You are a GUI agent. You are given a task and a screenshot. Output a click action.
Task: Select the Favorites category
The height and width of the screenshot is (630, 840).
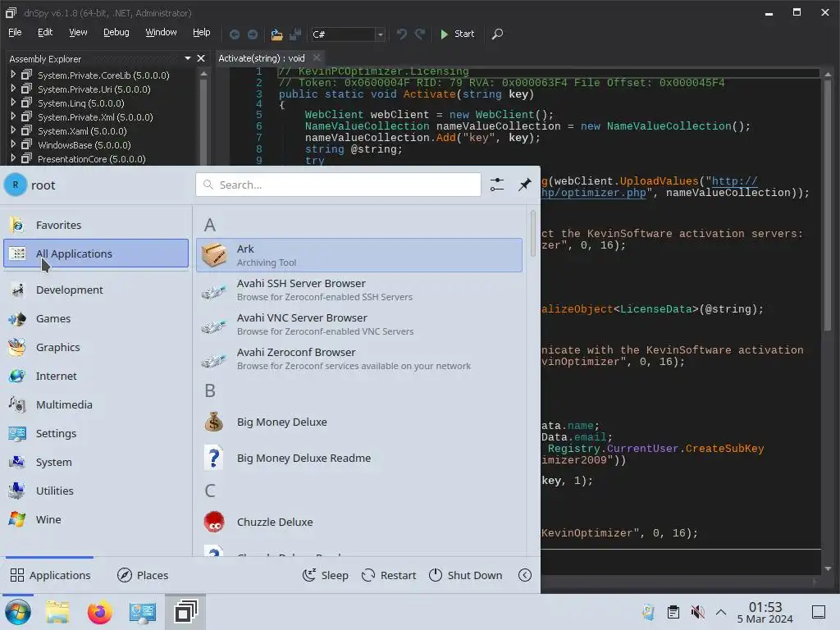pos(96,225)
